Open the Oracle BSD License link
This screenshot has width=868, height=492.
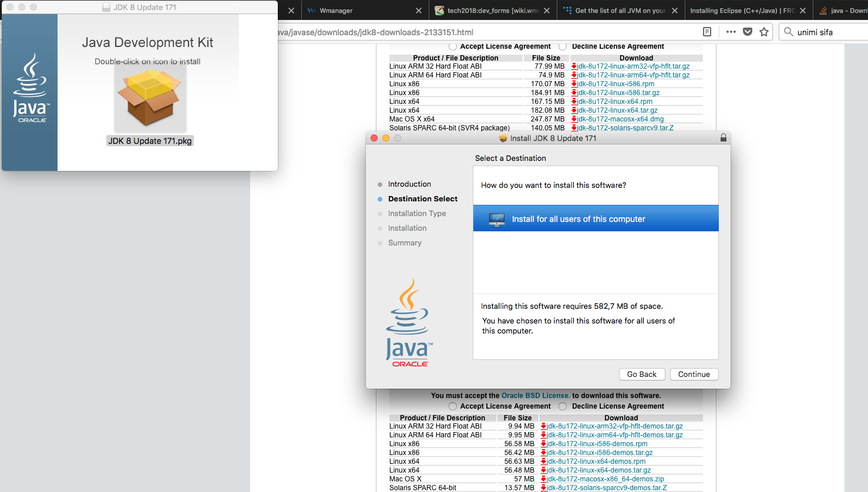coord(535,396)
